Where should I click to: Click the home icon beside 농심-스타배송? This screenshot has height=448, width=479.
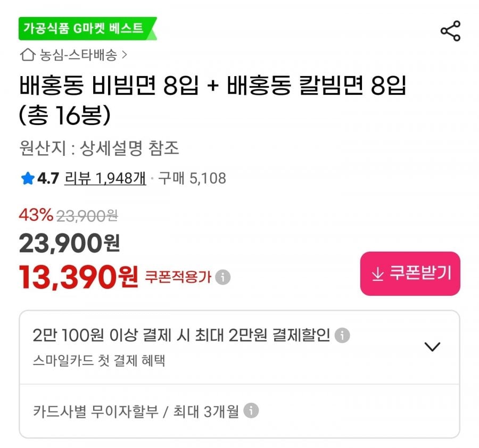point(27,54)
